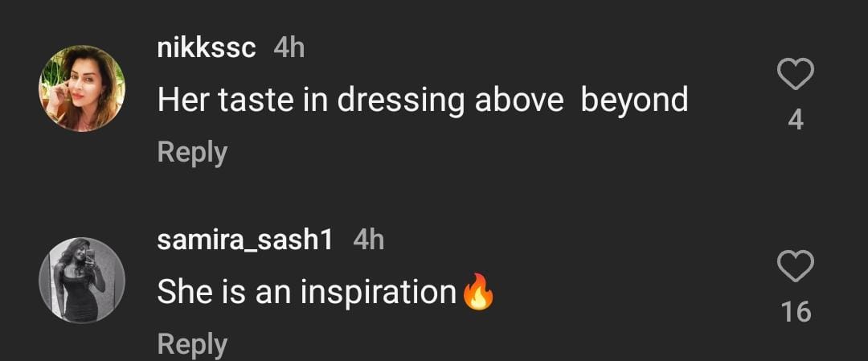This screenshot has height=361, width=868.
Task: View the 4 likes on nikkssc's comment
Action: pyautogui.click(x=796, y=121)
